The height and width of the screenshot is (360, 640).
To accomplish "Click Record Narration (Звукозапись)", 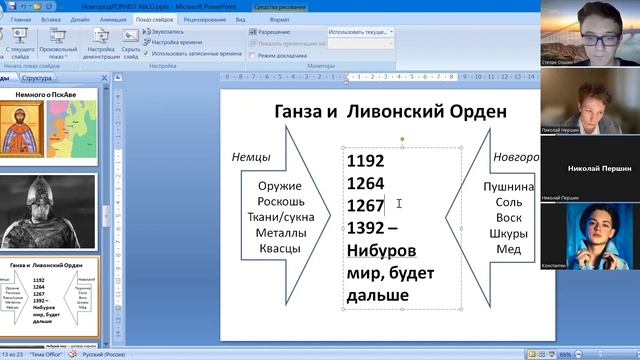I will click(163, 31).
